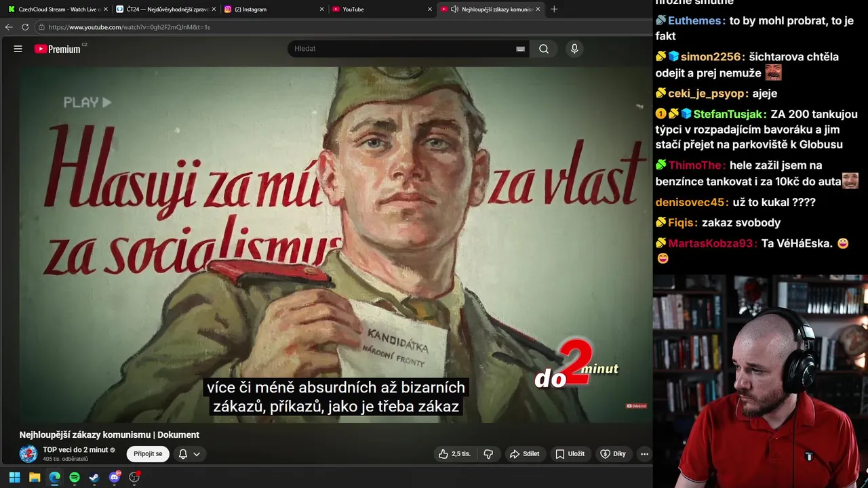
Task: Close the ČT24 tab
Action: [214, 9]
